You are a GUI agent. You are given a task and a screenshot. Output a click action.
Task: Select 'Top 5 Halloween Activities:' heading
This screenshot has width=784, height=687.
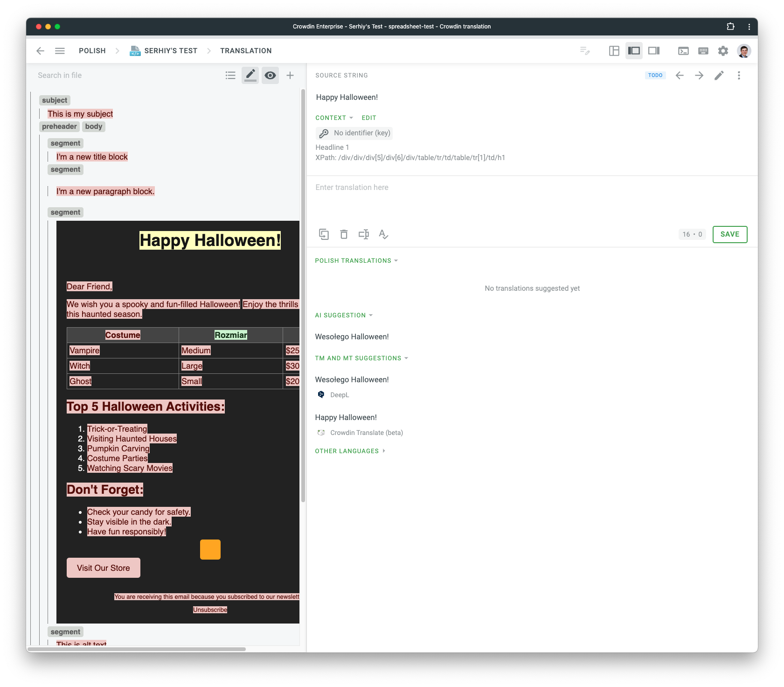tap(146, 407)
